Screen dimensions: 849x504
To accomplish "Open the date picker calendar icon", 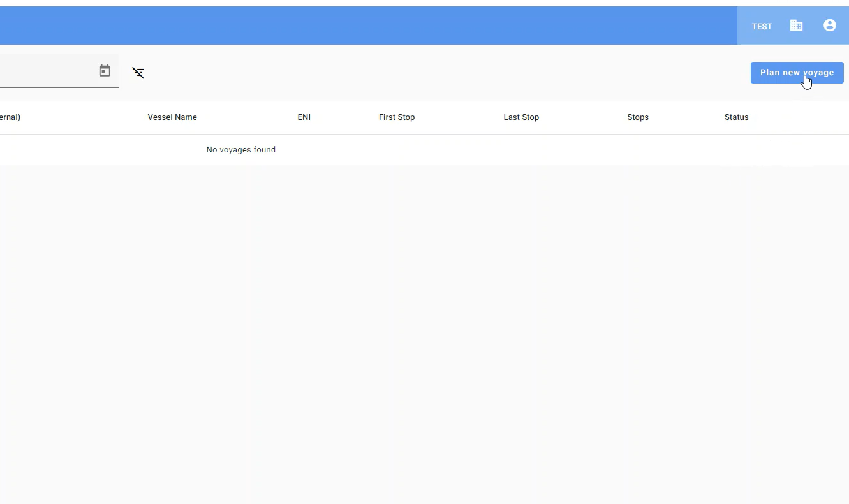I will (105, 71).
